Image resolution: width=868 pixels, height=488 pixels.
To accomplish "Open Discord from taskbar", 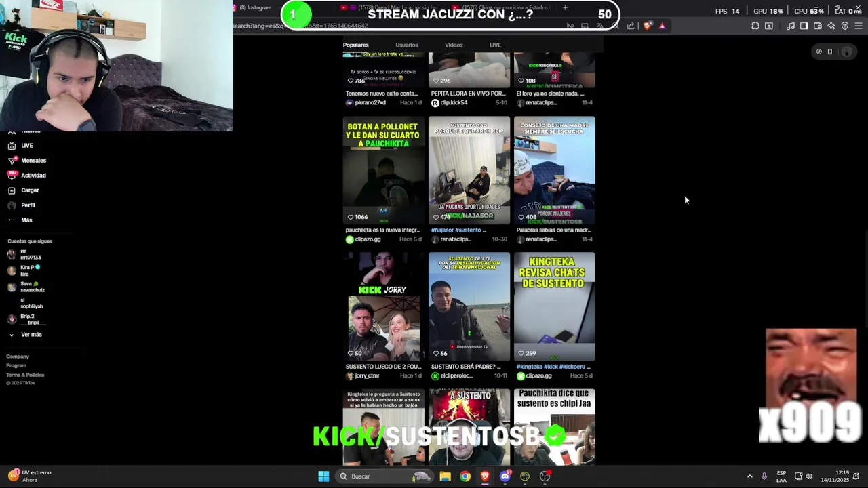I will [505, 476].
